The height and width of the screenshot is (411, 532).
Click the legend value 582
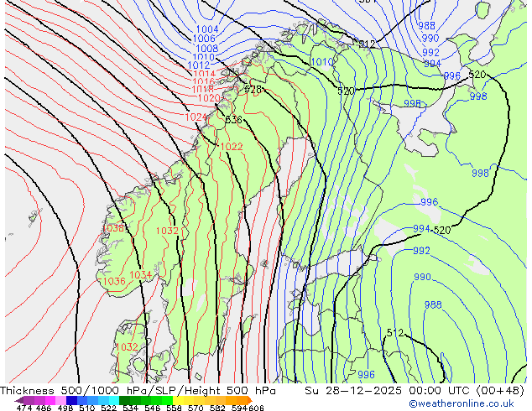point(217,408)
